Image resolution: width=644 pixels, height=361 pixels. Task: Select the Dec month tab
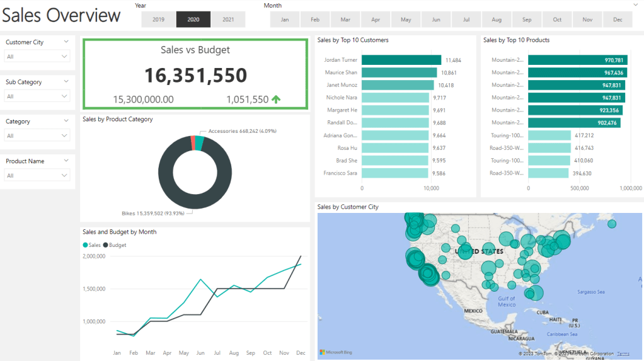[x=618, y=20]
